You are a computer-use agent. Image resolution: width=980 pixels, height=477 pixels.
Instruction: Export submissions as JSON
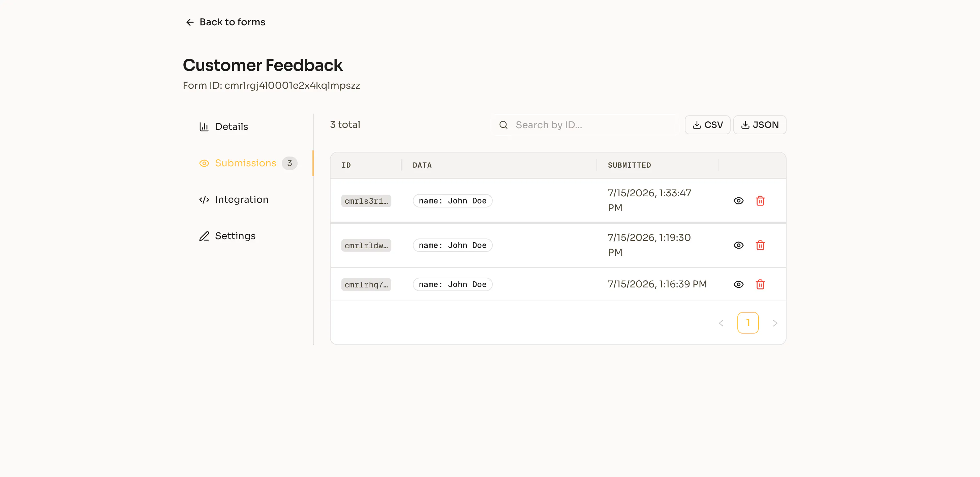coord(759,125)
